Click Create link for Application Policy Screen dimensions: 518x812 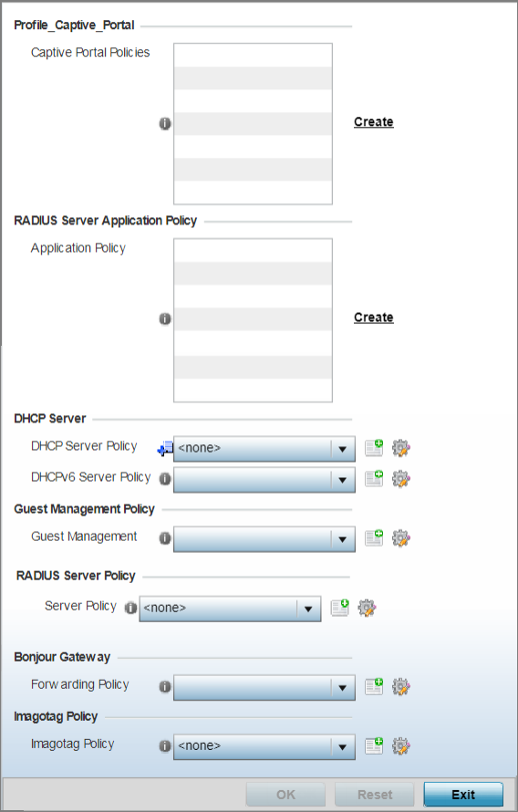click(x=374, y=318)
